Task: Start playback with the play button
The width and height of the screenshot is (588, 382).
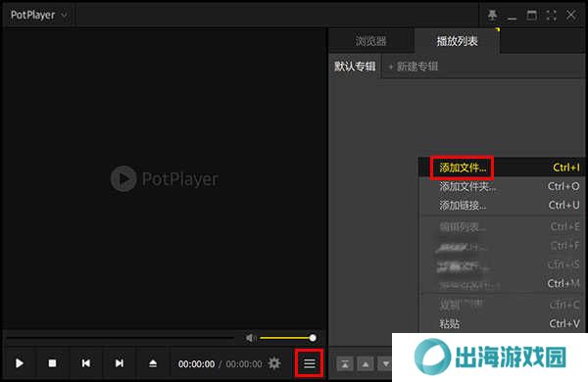Action: 20,363
